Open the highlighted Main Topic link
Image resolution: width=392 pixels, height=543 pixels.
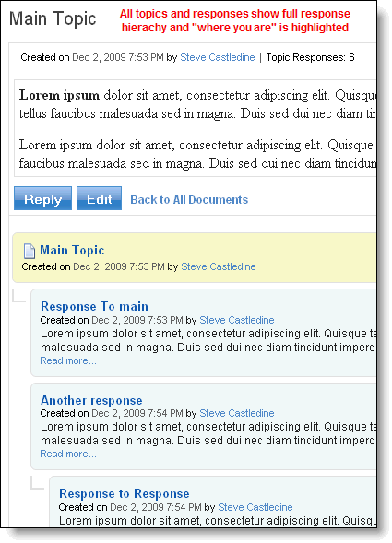(72, 251)
